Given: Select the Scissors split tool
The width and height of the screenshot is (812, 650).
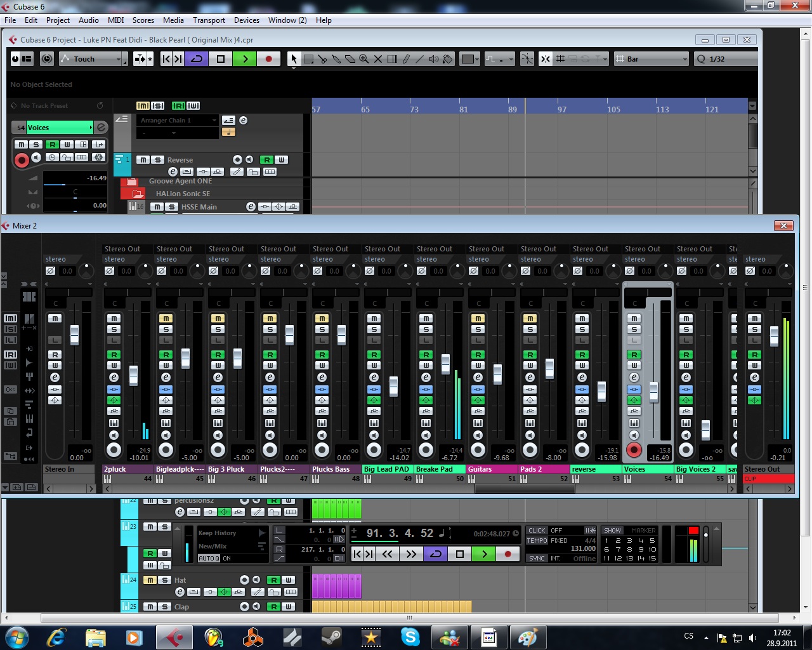Looking at the screenshot, I should click(x=323, y=59).
